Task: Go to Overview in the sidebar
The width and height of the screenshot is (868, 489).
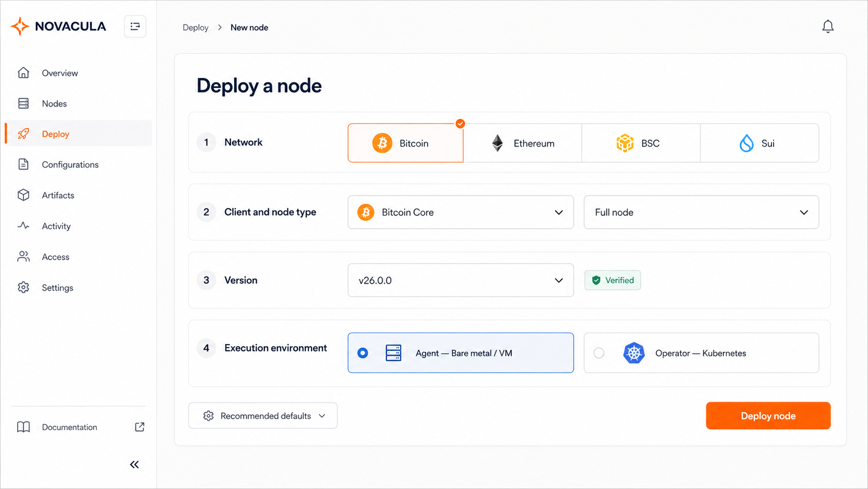Action: click(78, 73)
